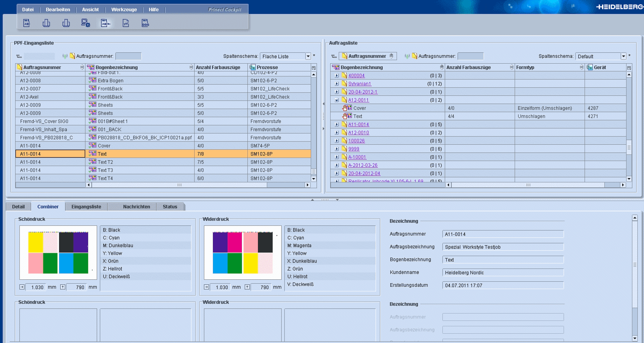644x343 pixels.
Task: Open job link A12-0011
Action: pos(359,100)
